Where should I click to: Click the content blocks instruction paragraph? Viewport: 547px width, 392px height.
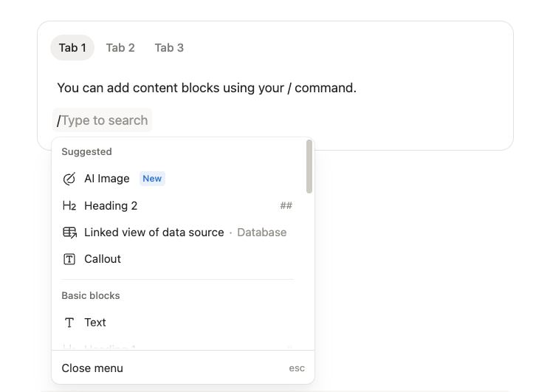(207, 88)
